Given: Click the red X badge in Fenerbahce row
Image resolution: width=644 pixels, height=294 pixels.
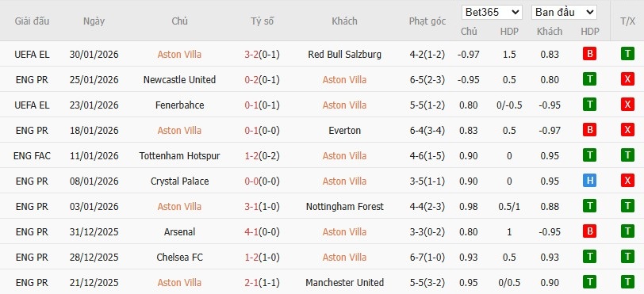Looking at the screenshot, I should click(x=627, y=105).
